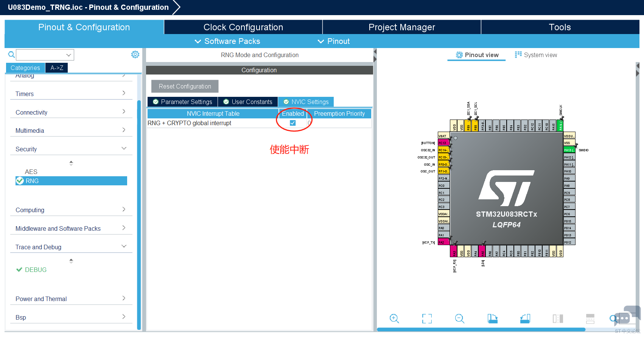
Task: Select pin PC15 labeled OSC32_OUT
Action: [443, 157]
